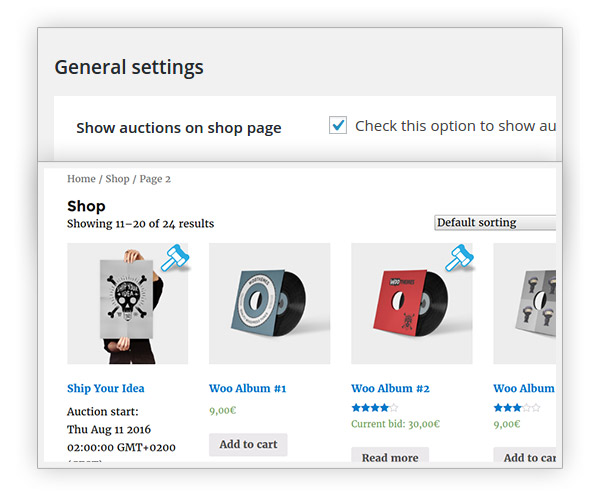Click the star rating under Woo Album #2
This screenshot has width=600, height=501.
coord(375,408)
